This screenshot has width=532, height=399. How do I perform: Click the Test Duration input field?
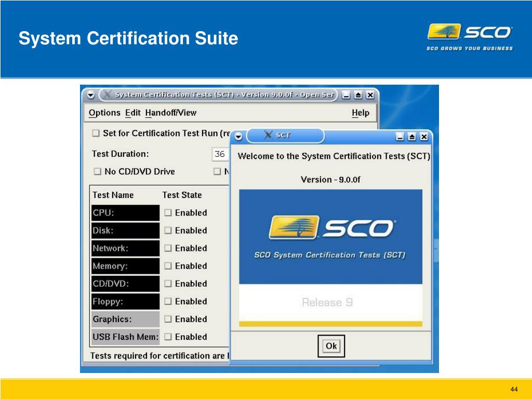point(220,154)
